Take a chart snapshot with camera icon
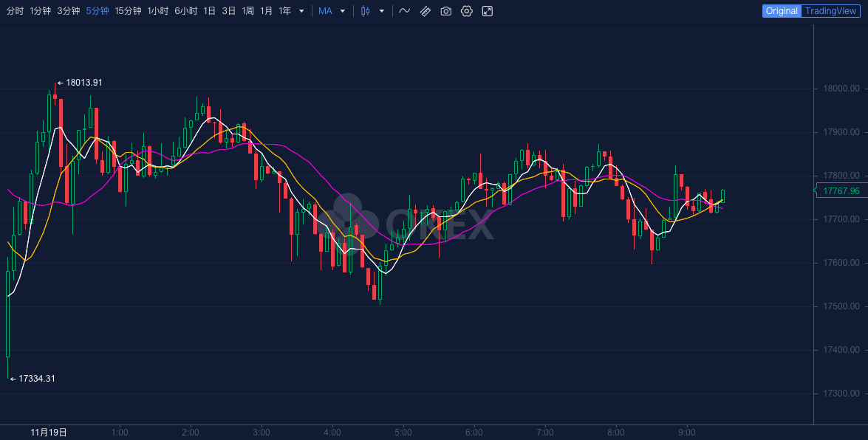This screenshot has width=868, height=440. coord(445,11)
